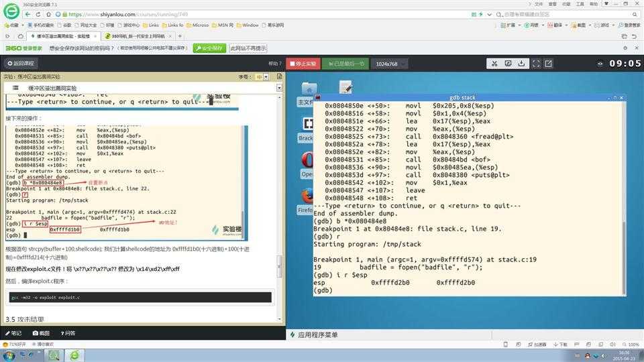Open the 工具 browser menu
This screenshot has width=644, height=362.
(580, 4)
